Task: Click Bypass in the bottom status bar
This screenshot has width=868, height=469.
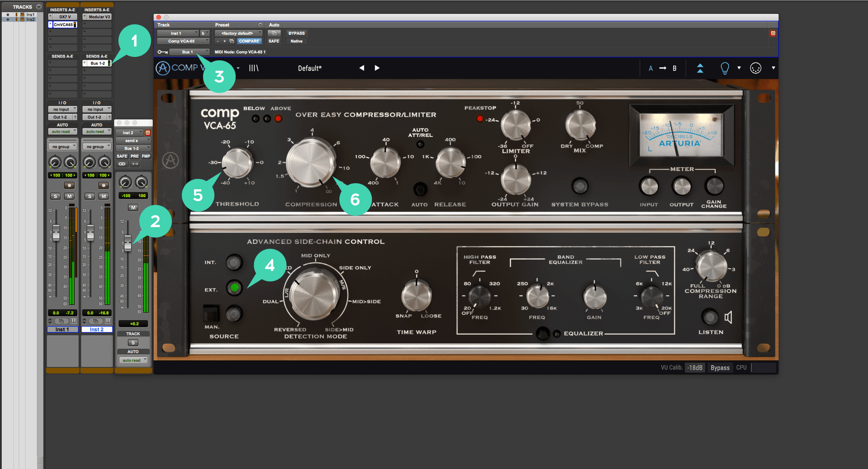Action: [x=720, y=368]
